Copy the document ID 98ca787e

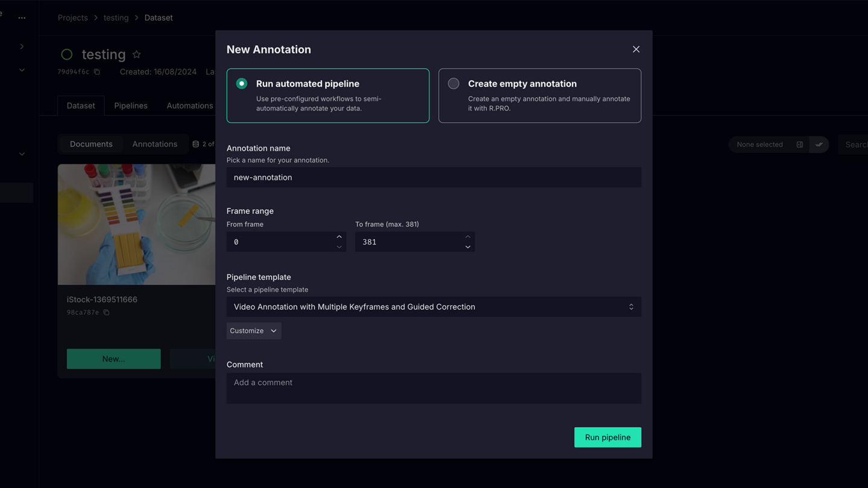(106, 313)
